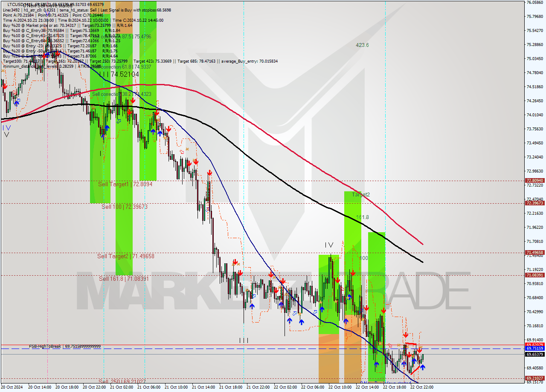Click the red price tag 71.08391
This screenshot has width=546, height=392.
point(534,275)
